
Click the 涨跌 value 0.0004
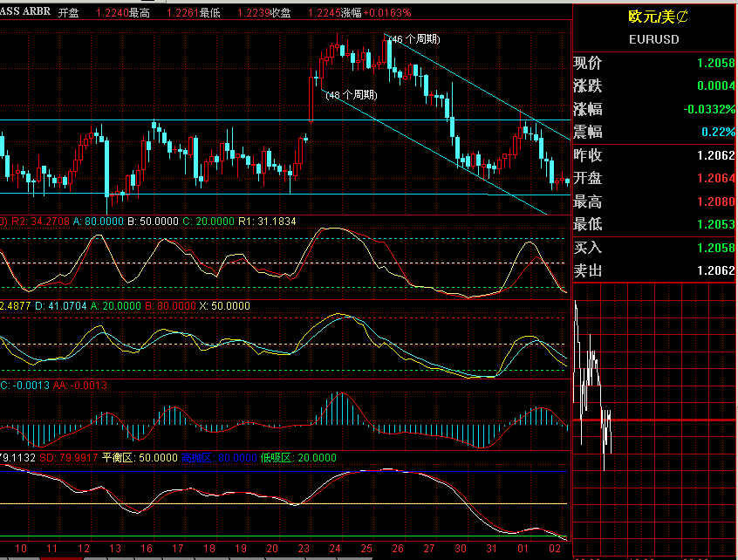click(715, 85)
